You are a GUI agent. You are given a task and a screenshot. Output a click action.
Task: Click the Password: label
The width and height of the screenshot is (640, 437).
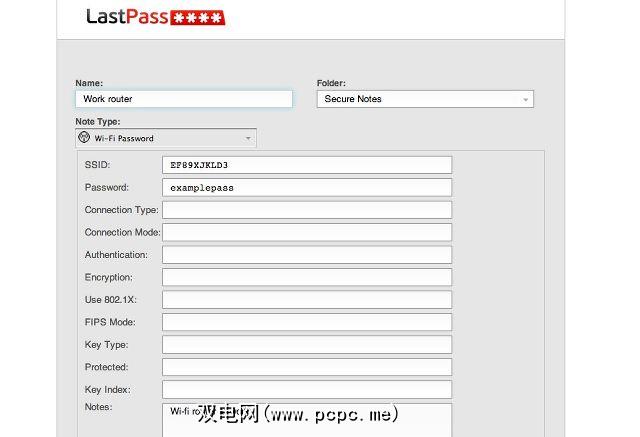click(107, 187)
